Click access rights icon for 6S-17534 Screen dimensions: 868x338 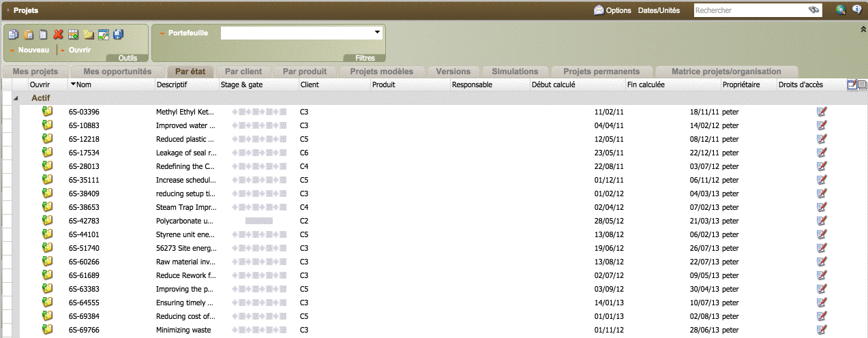[x=822, y=153]
